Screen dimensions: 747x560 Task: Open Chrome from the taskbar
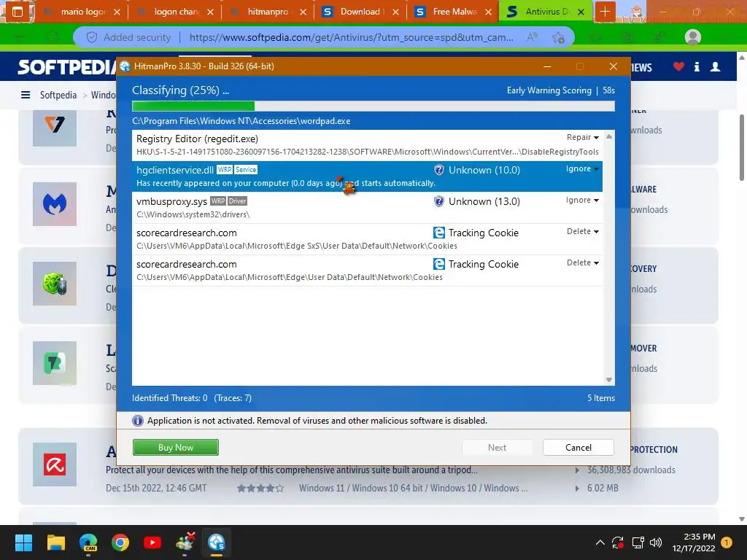pos(120,542)
